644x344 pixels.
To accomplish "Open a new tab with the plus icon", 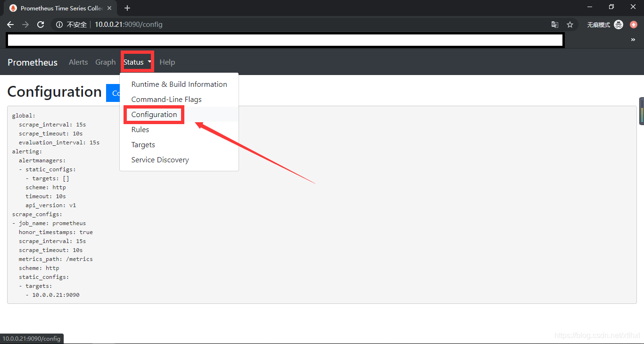I will click(127, 8).
